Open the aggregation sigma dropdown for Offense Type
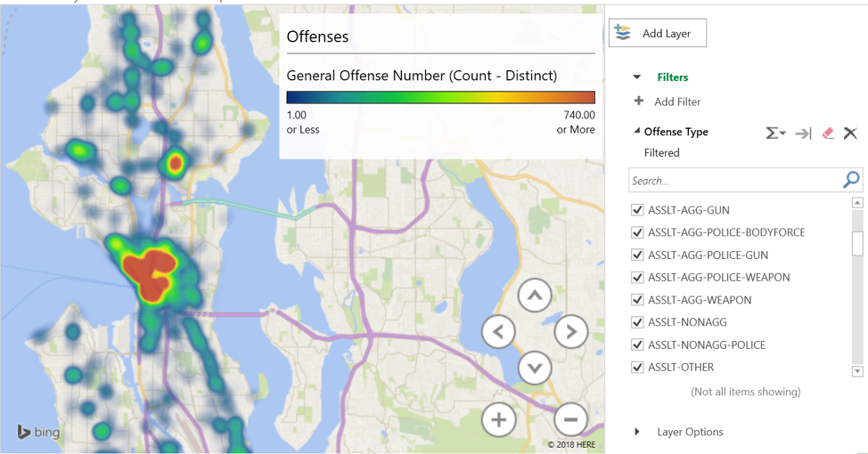Viewport: 868px width, 454px height. (x=775, y=133)
